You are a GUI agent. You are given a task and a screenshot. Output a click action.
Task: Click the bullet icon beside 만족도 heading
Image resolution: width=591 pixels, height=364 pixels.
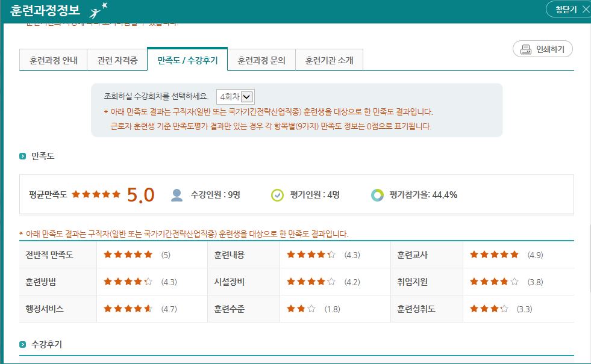[x=23, y=156]
